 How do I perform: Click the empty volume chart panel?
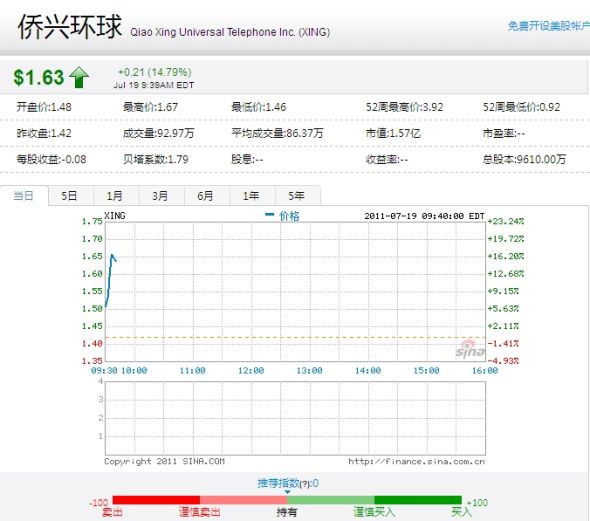pyautogui.click(x=295, y=418)
